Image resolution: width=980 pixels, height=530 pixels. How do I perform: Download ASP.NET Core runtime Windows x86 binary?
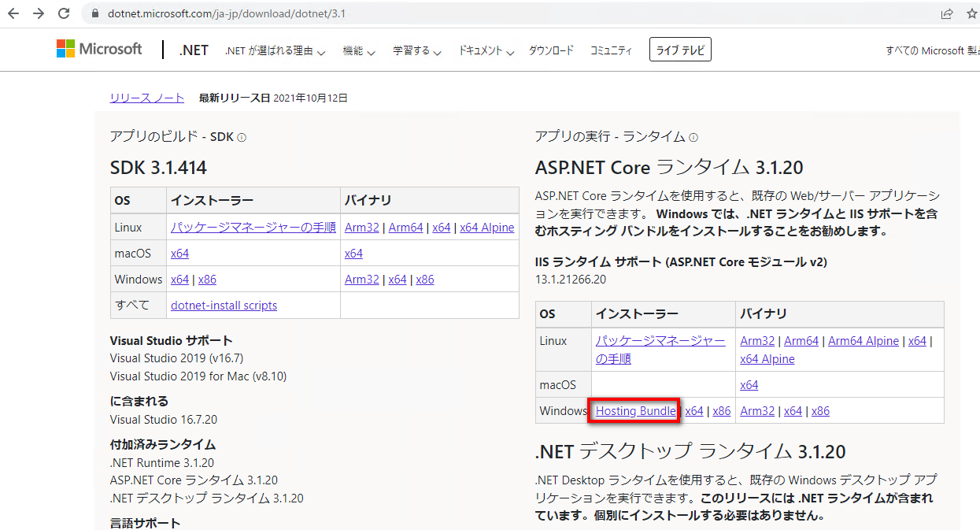click(x=820, y=411)
